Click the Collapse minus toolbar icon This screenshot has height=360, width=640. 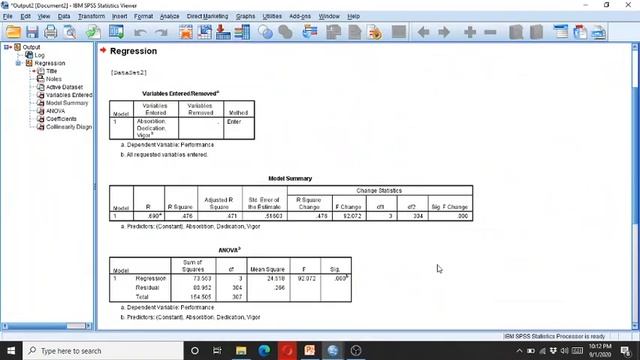[x=490, y=32]
